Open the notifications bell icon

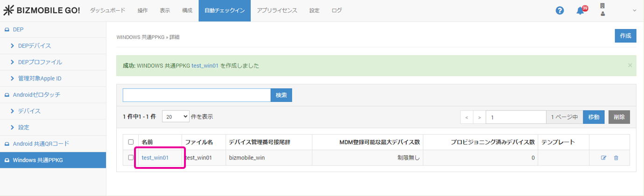click(580, 11)
